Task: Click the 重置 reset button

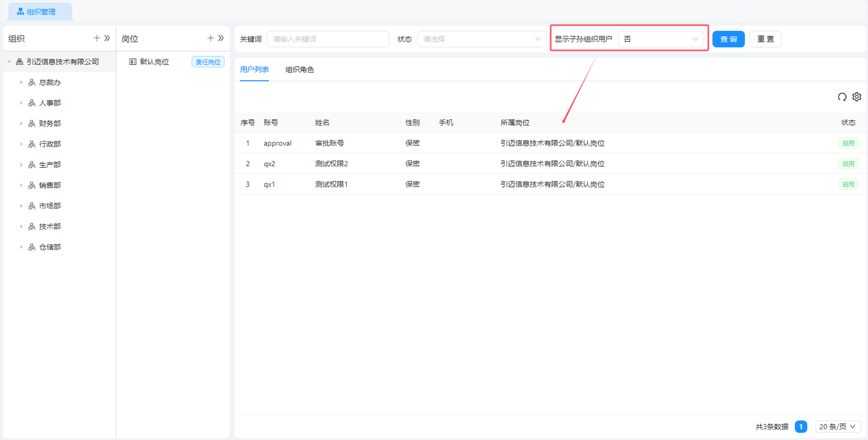Action: [765, 39]
